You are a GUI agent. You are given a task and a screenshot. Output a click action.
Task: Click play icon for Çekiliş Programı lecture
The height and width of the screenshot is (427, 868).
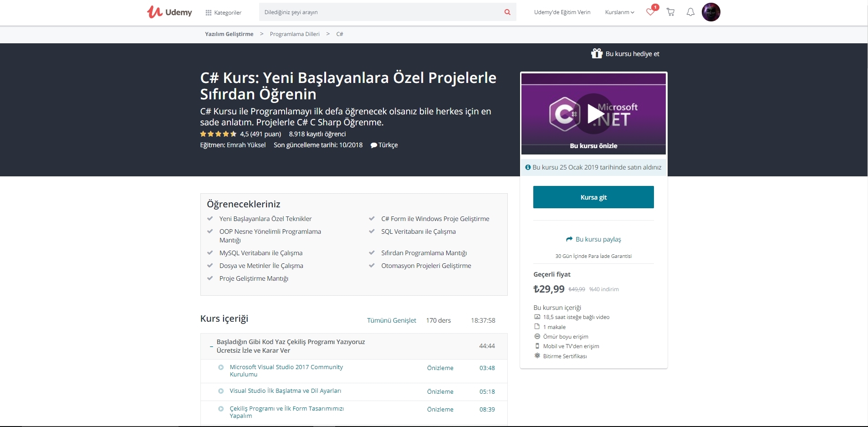pos(221,409)
